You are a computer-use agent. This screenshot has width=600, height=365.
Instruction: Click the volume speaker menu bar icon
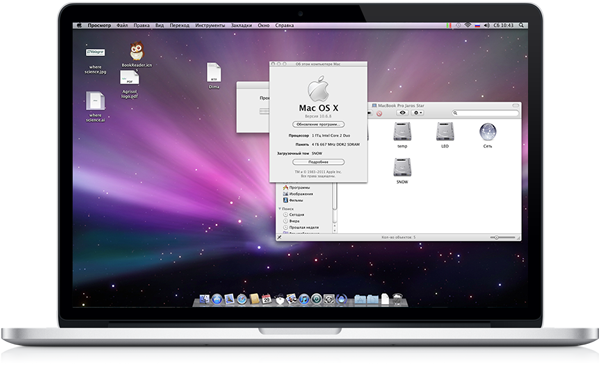[486, 25]
